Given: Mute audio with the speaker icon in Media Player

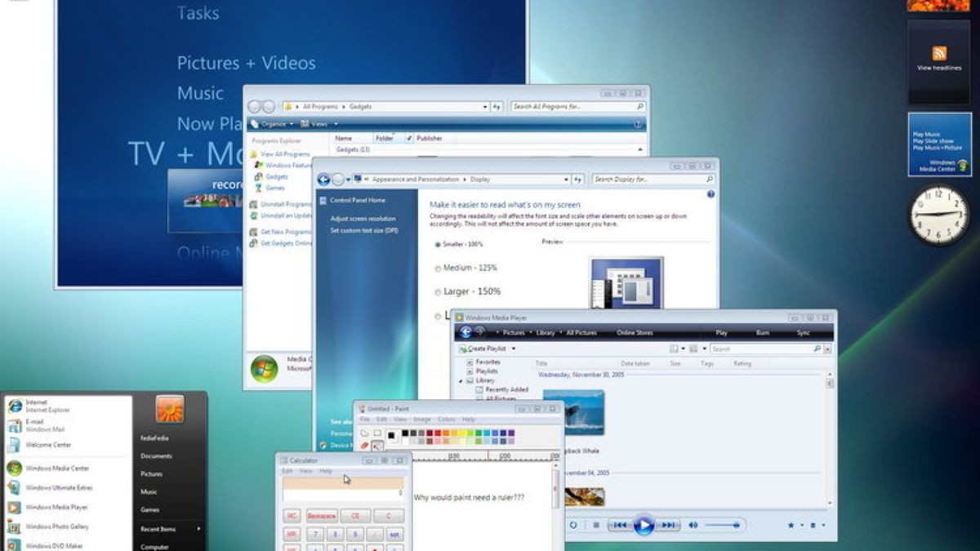Looking at the screenshot, I should click(x=693, y=526).
